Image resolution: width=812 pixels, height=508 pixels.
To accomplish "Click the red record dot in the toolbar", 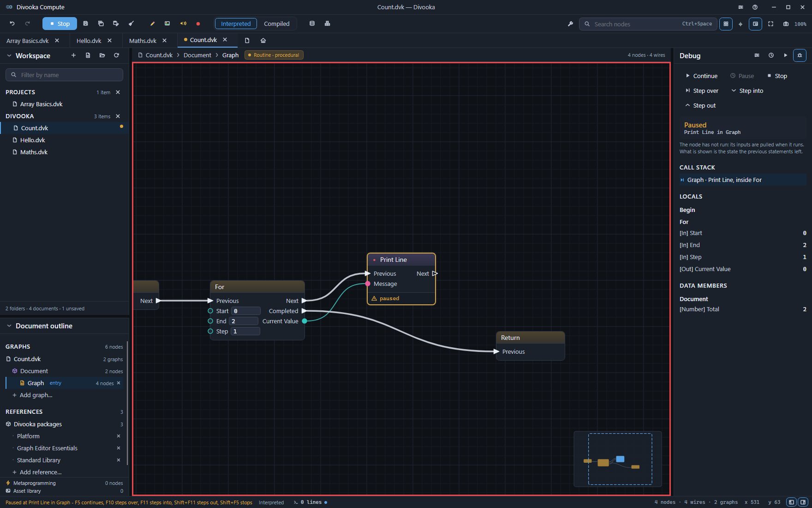I will pos(198,24).
